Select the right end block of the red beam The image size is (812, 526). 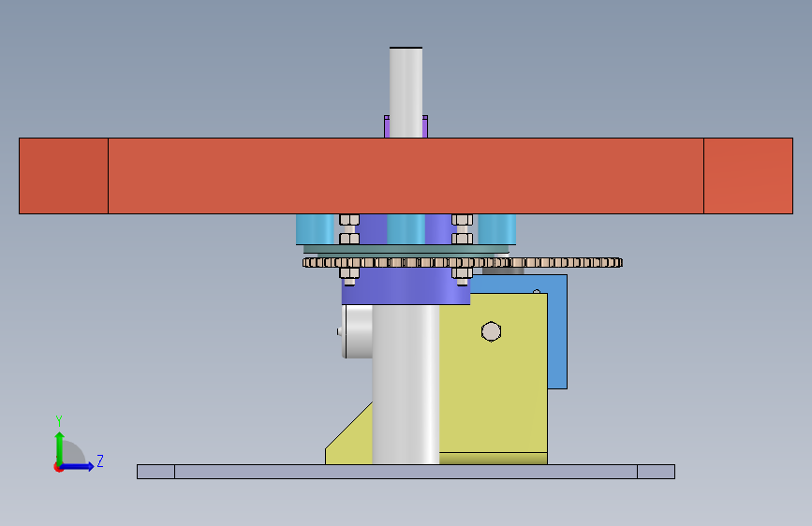click(x=748, y=176)
